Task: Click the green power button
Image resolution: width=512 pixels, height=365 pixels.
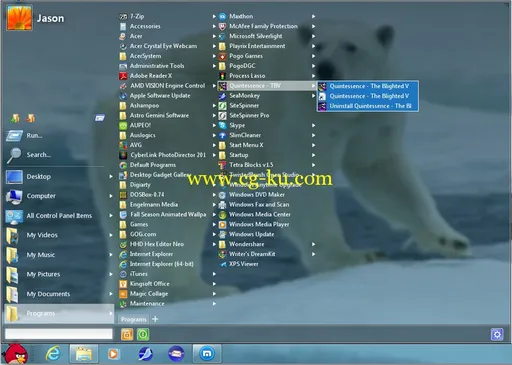Action: pyautogui.click(x=143, y=334)
